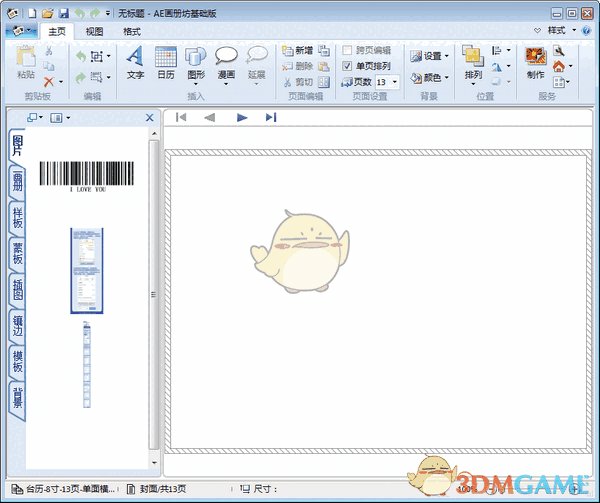Click the align objects icon in 位置 group
Viewport: 600px width, 503px height.
point(497,50)
